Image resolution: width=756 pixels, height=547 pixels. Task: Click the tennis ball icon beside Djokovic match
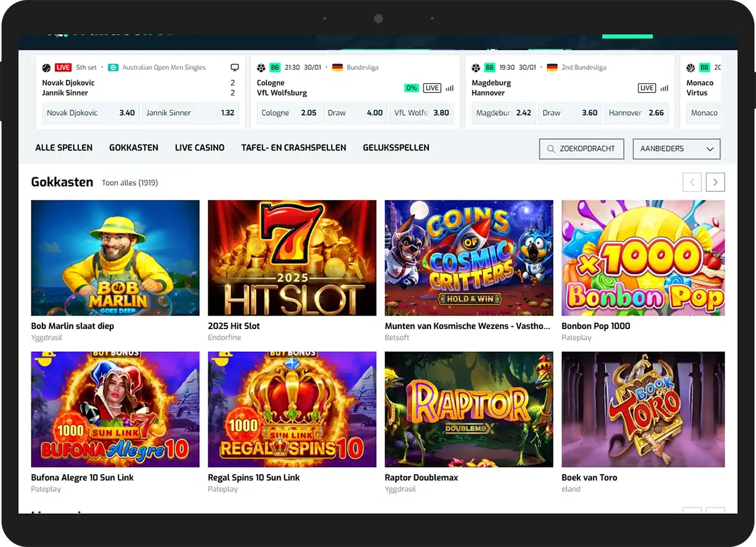pos(47,67)
